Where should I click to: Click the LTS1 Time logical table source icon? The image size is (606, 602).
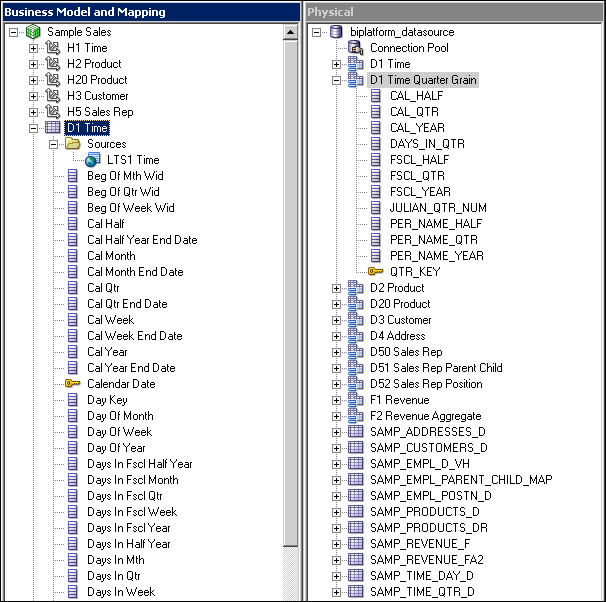coord(93,160)
